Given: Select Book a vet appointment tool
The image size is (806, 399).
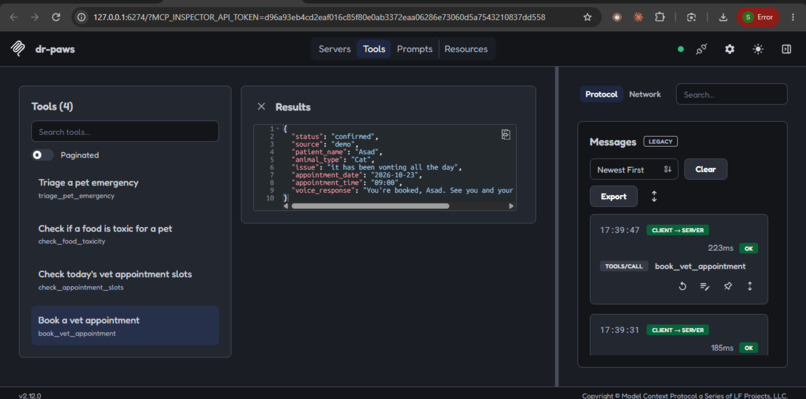Looking at the screenshot, I should pos(125,325).
